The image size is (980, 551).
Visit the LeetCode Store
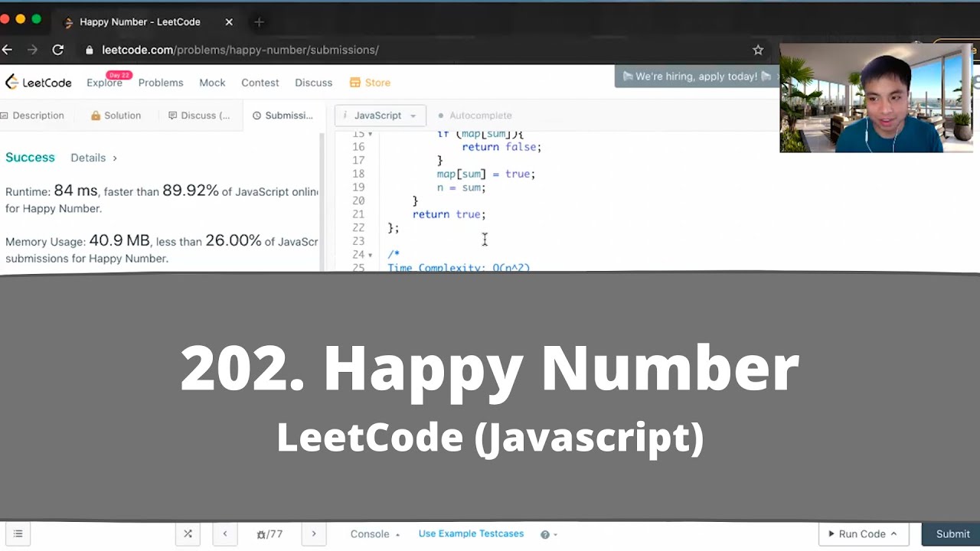(371, 83)
